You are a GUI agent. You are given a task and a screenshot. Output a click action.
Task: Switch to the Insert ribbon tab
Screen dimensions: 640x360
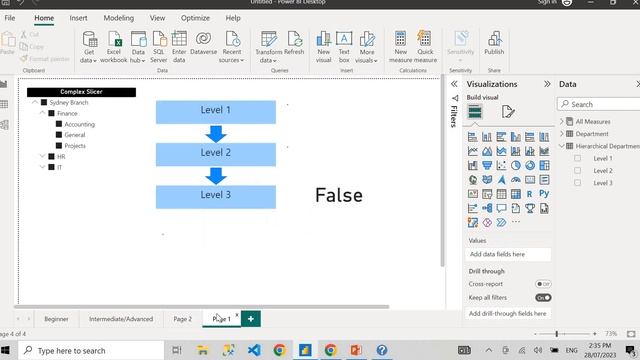point(78,18)
